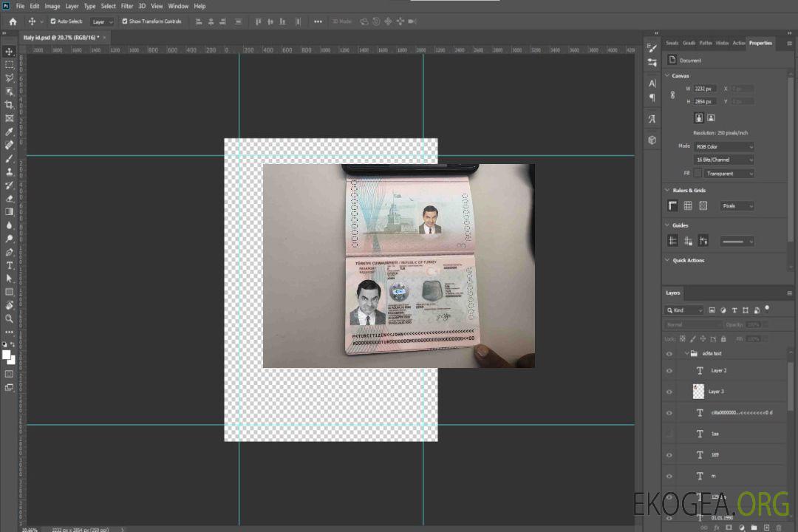Screen dimensions: 798x532
Task: Open the Character panel icon
Action: [x=652, y=83]
